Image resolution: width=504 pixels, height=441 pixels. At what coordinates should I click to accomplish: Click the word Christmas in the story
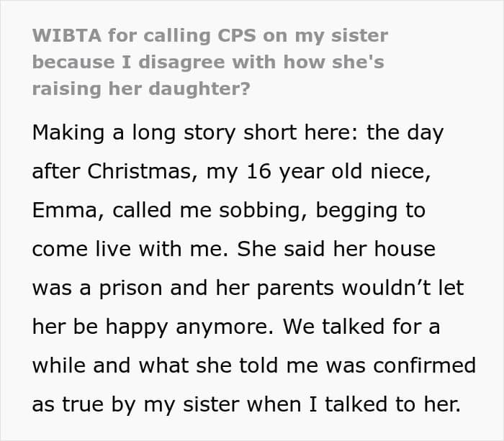pyautogui.click(x=140, y=171)
